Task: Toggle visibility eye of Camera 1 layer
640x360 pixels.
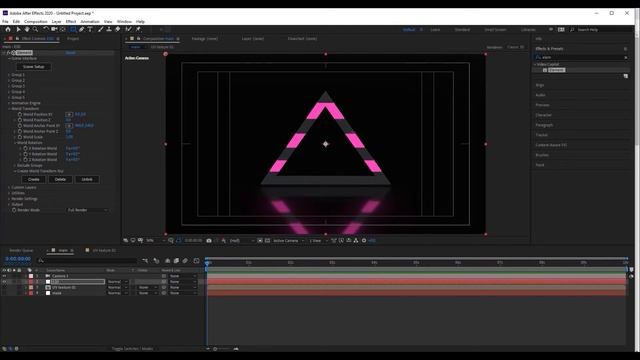Action: 4,276
